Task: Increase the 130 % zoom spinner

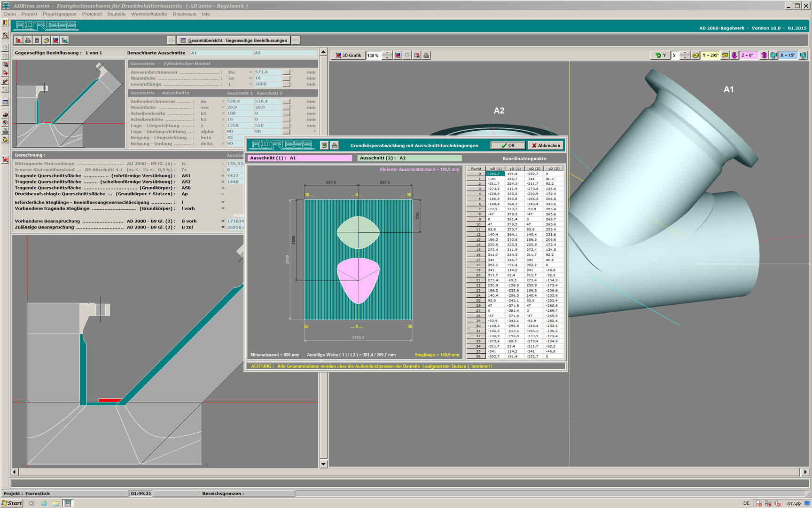Action: tap(387, 53)
